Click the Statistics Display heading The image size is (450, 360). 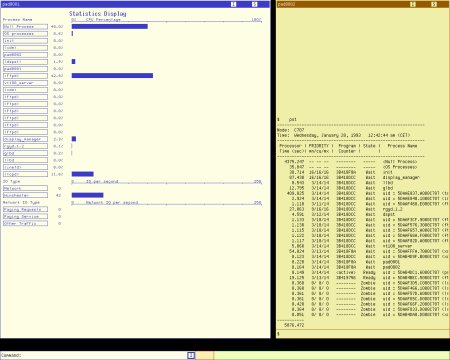tap(98, 14)
